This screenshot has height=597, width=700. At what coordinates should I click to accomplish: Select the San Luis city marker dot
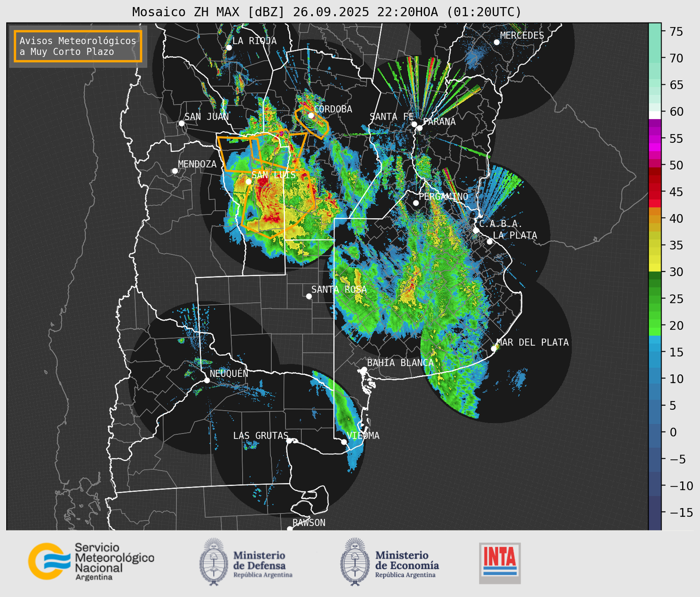tap(248, 181)
